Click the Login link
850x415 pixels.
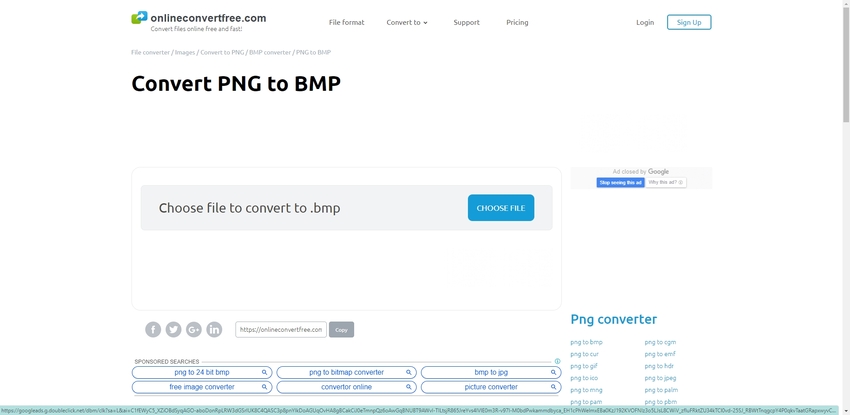point(645,22)
